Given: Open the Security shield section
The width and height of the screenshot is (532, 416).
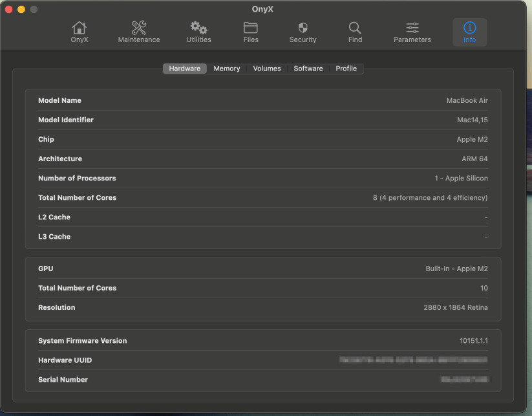Looking at the screenshot, I should click(303, 32).
